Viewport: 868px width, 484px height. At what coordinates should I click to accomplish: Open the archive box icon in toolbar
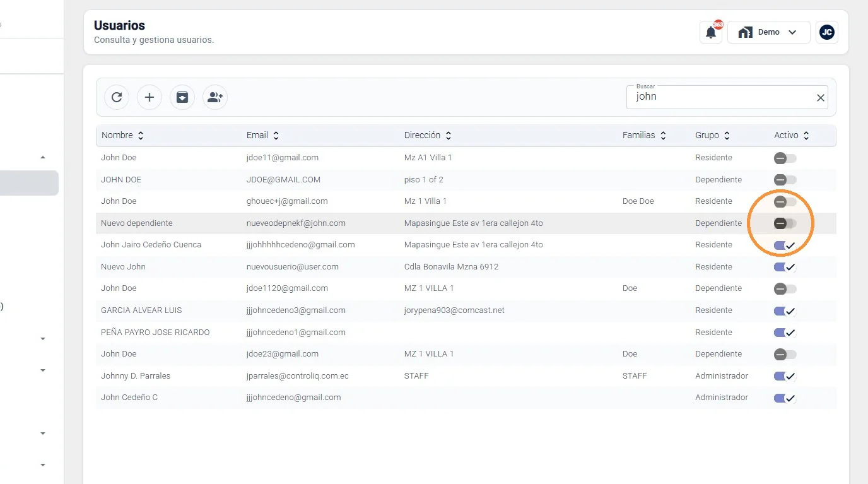click(182, 97)
